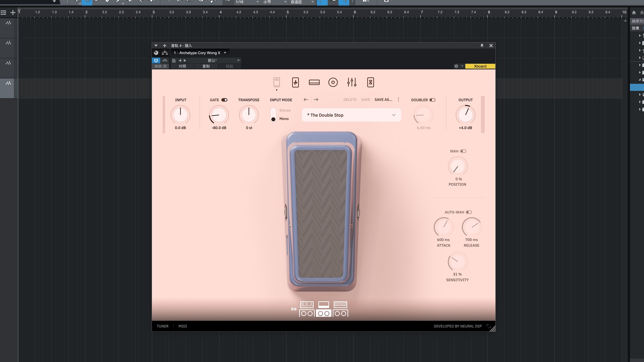Select the amplifier section icon
The width and height of the screenshot is (644, 362).
(x=314, y=82)
